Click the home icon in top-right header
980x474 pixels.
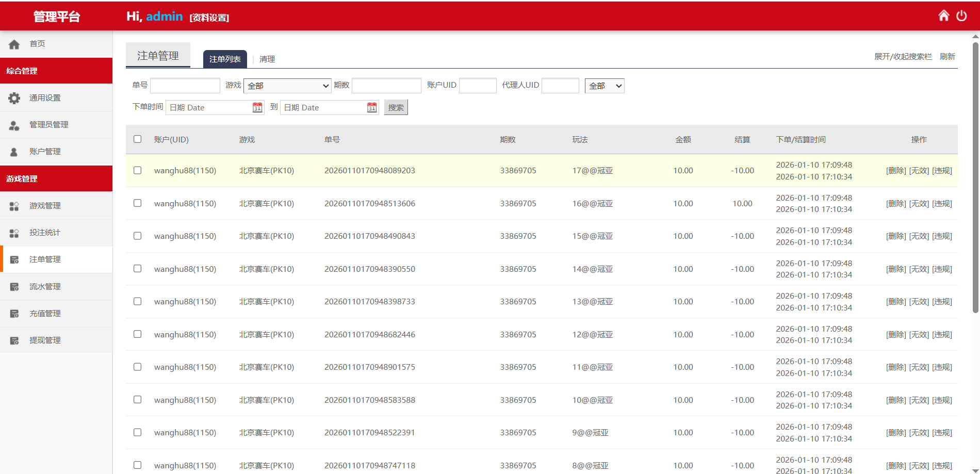click(943, 15)
